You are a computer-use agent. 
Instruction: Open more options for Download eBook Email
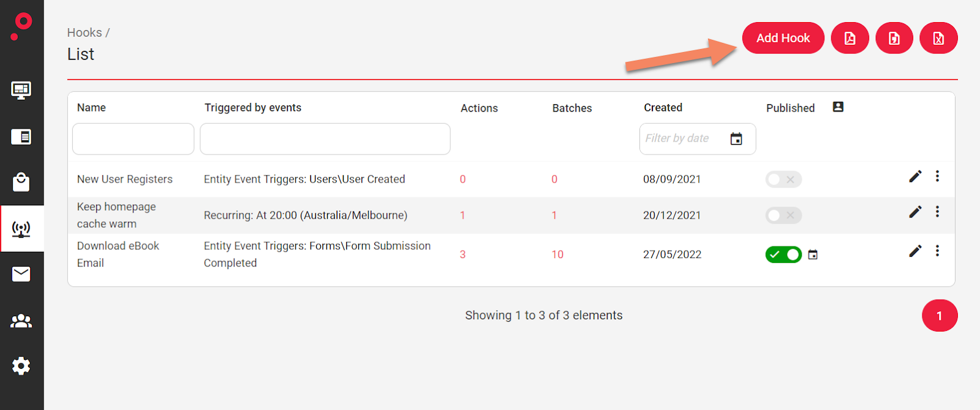937,251
